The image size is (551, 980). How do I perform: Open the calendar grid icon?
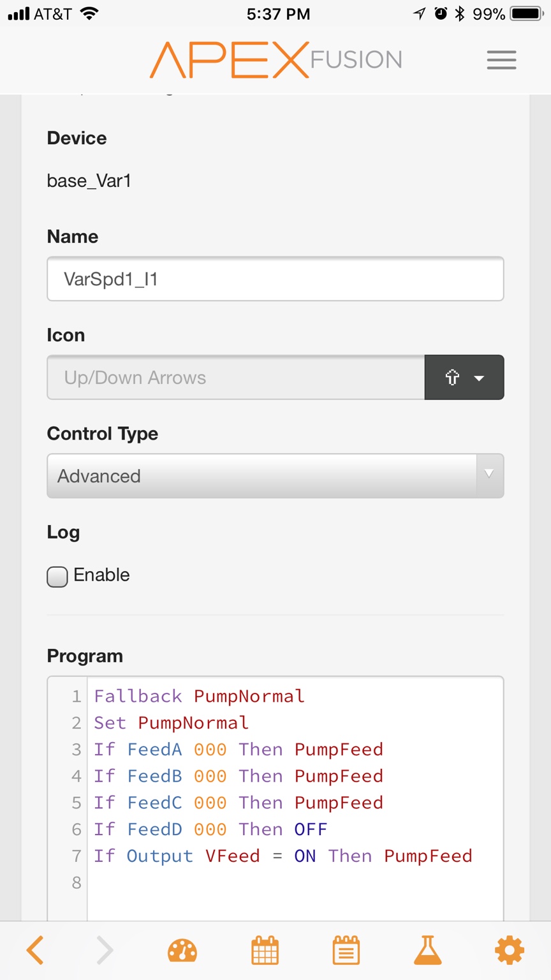tap(265, 951)
